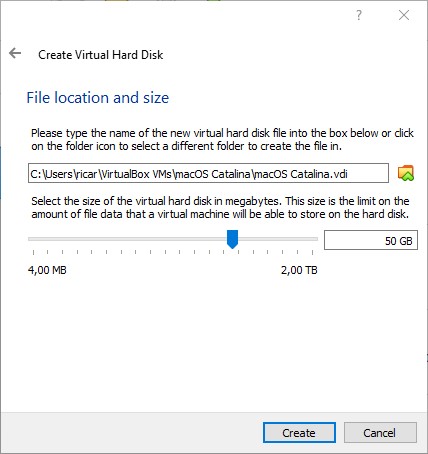The height and width of the screenshot is (454, 428).
Task: Click the blue disk size slider handle
Action: tap(232, 239)
